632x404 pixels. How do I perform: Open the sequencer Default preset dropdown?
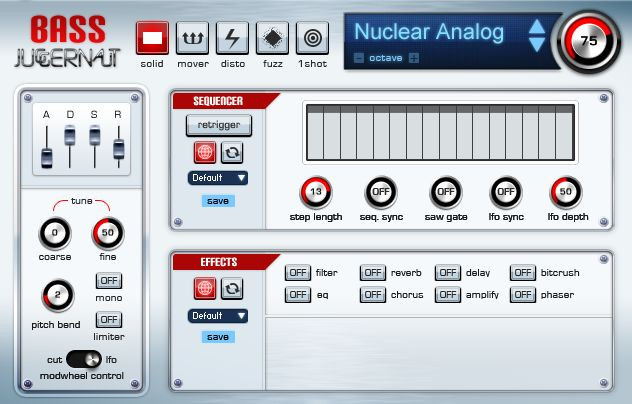218,178
